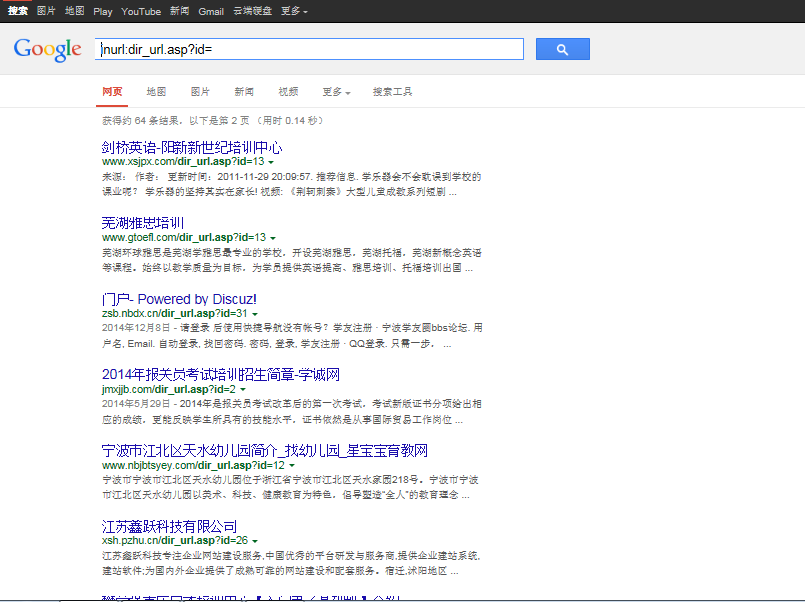Expand arrow next to zsb.nbdx.cn URL
Image resolution: width=805 pixels, height=602 pixels.
[x=255, y=314]
